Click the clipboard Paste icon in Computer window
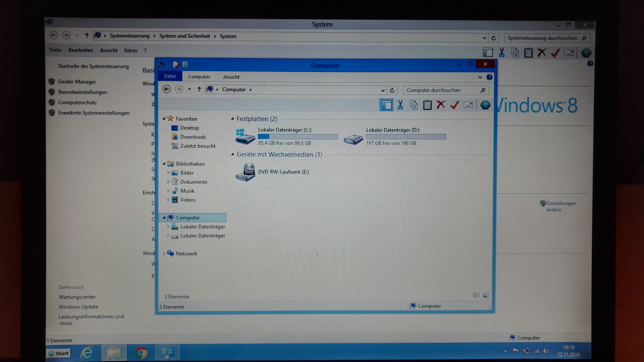 point(427,105)
